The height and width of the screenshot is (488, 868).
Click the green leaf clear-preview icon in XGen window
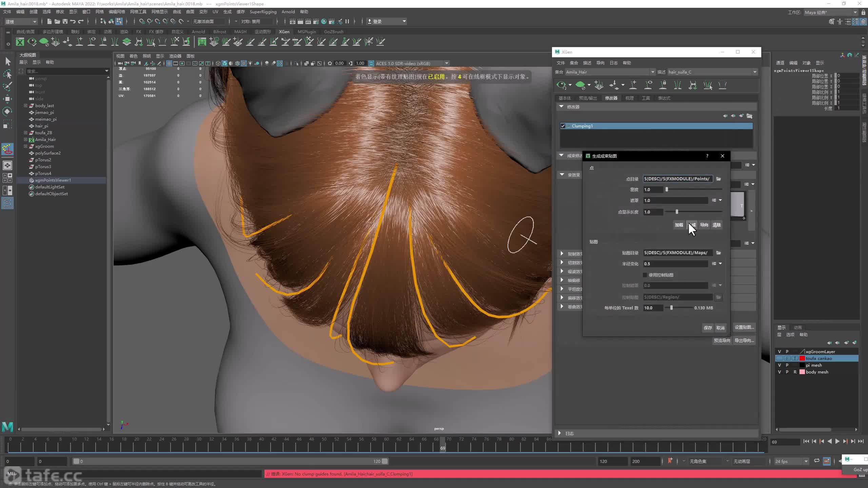tap(580, 85)
